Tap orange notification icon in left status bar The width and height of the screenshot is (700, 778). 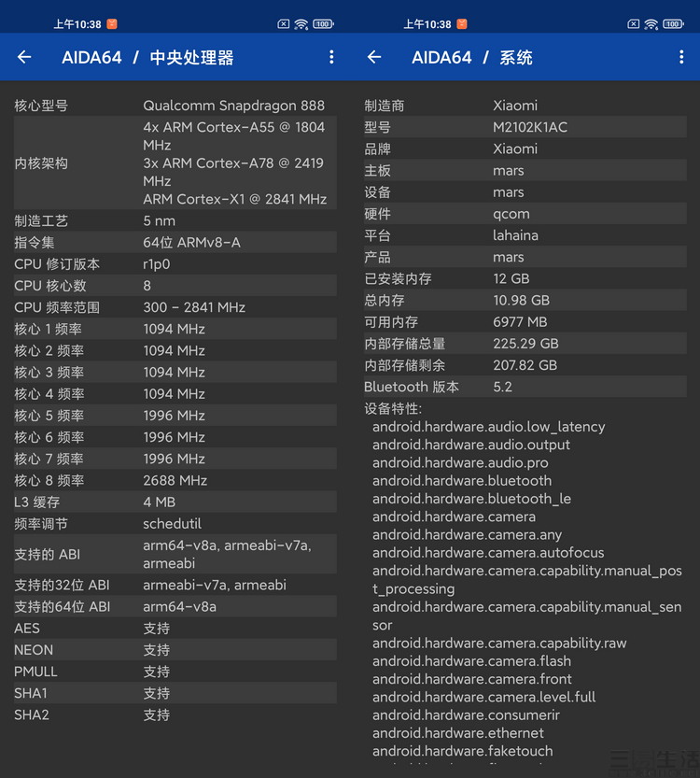(x=112, y=24)
